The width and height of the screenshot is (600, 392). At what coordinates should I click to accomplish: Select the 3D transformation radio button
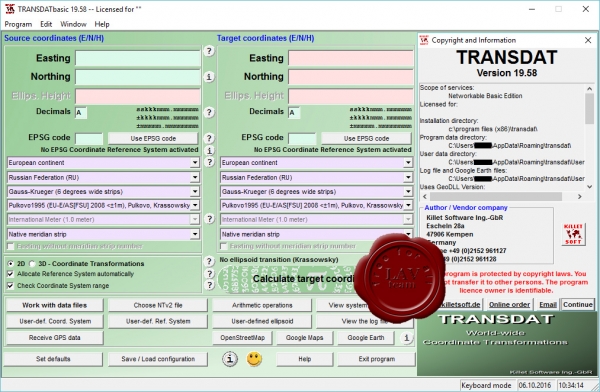(32, 264)
